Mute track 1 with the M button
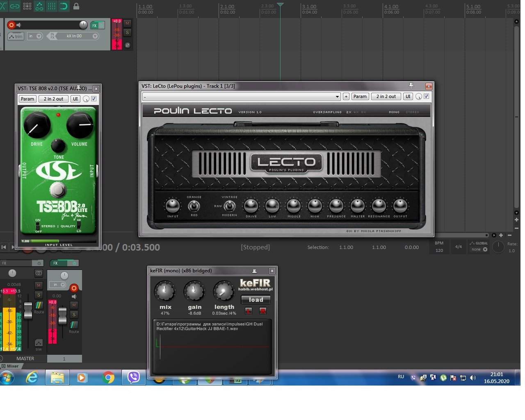 click(127, 23)
